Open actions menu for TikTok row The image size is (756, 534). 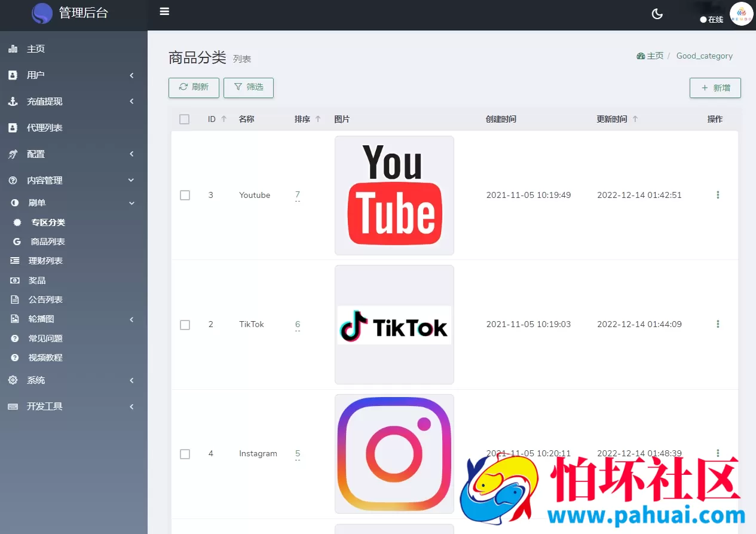tap(718, 324)
